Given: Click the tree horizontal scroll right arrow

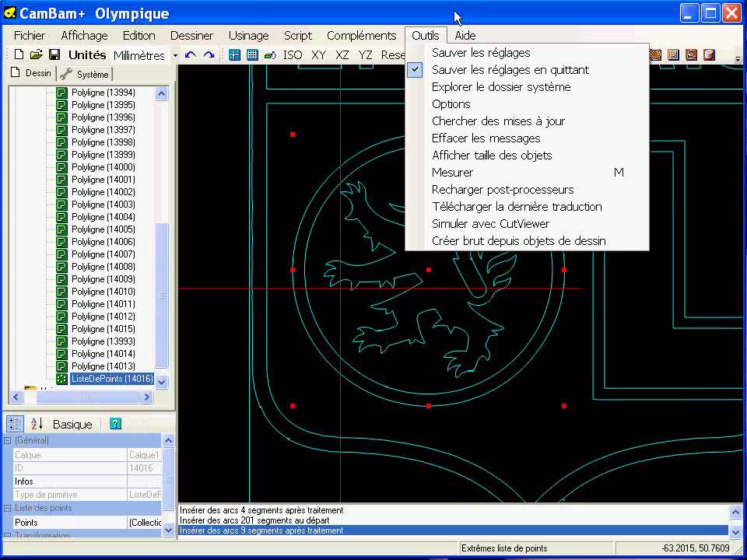Looking at the screenshot, I should 147,397.
